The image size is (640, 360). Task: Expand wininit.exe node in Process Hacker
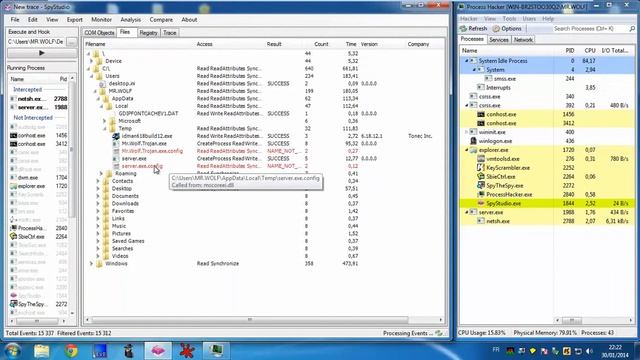point(467,132)
